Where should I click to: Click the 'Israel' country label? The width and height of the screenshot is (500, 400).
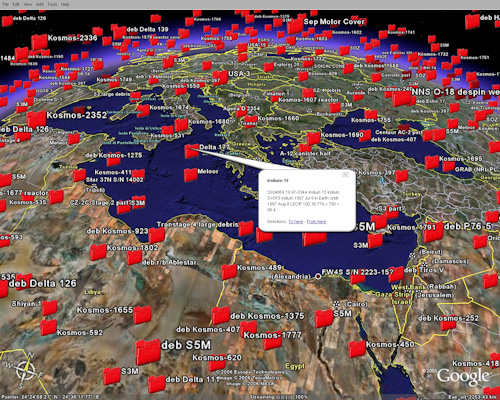coord(402,302)
